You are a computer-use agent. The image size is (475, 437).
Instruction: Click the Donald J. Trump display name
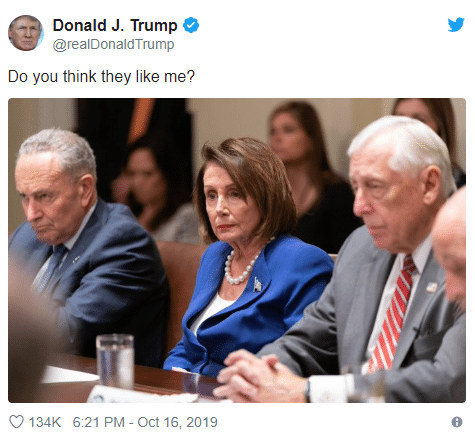(x=115, y=26)
